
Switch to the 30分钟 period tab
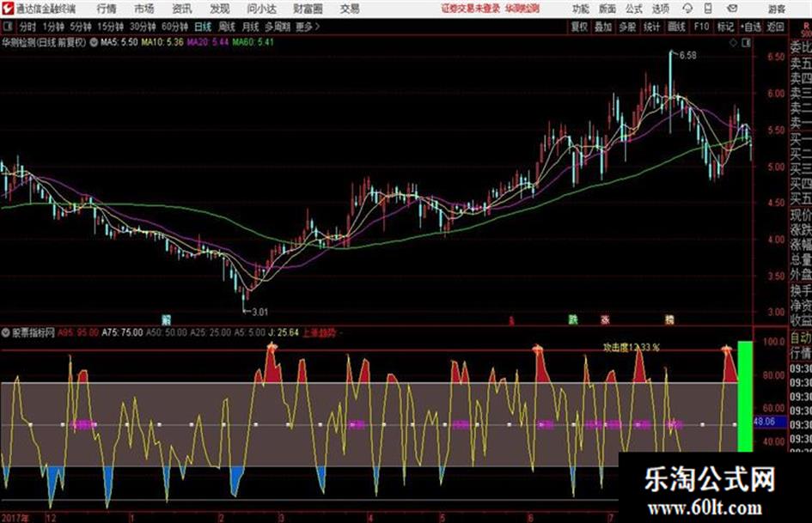[x=143, y=27]
